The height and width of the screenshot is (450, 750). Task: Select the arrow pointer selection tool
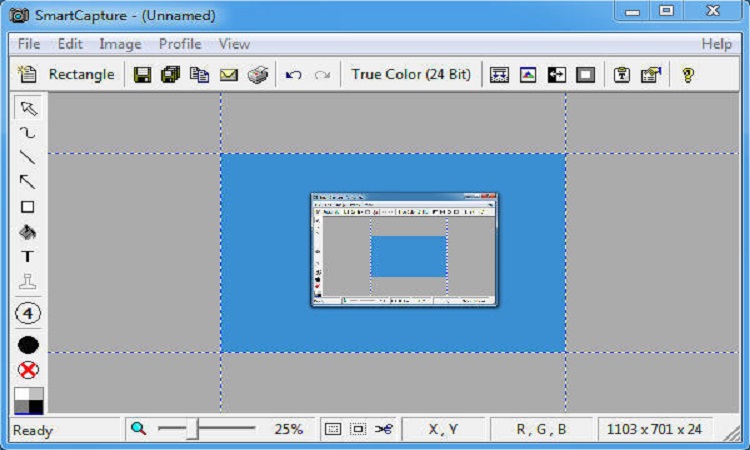point(28,108)
